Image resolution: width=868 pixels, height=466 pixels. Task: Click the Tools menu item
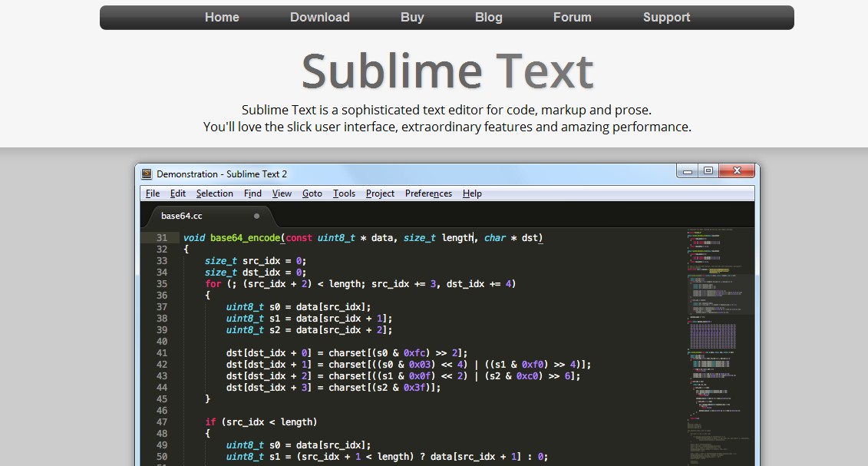coord(344,193)
